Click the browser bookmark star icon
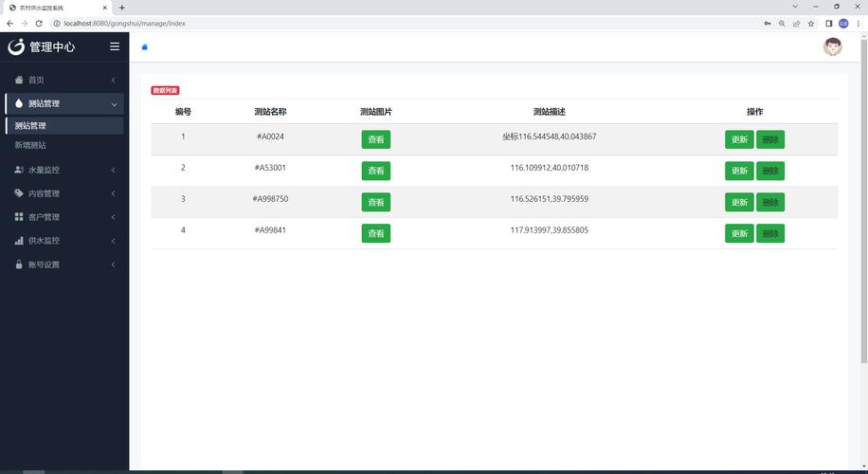Image resolution: width=868 pixels, height=474 pixels. pos(811,24)
